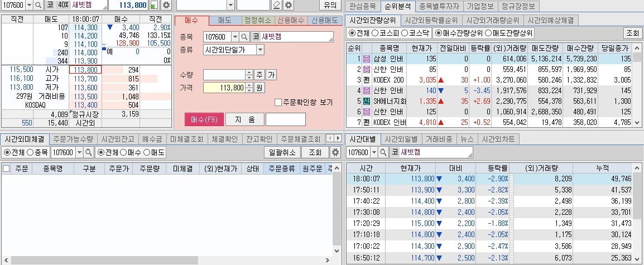
Task: Click the 증 badge in the 삼성 인버 row
Action: 367,59
